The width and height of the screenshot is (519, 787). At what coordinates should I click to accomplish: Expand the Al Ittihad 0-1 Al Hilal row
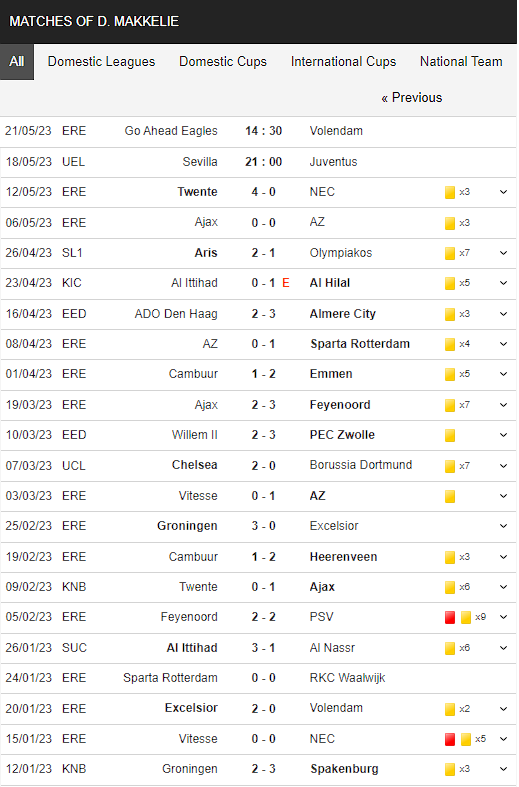coord(503,283)
